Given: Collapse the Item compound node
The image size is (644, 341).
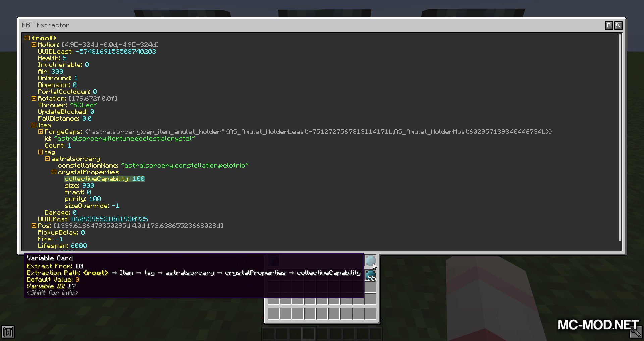Looking at the screenshot, I should click(x=34, y=125).
